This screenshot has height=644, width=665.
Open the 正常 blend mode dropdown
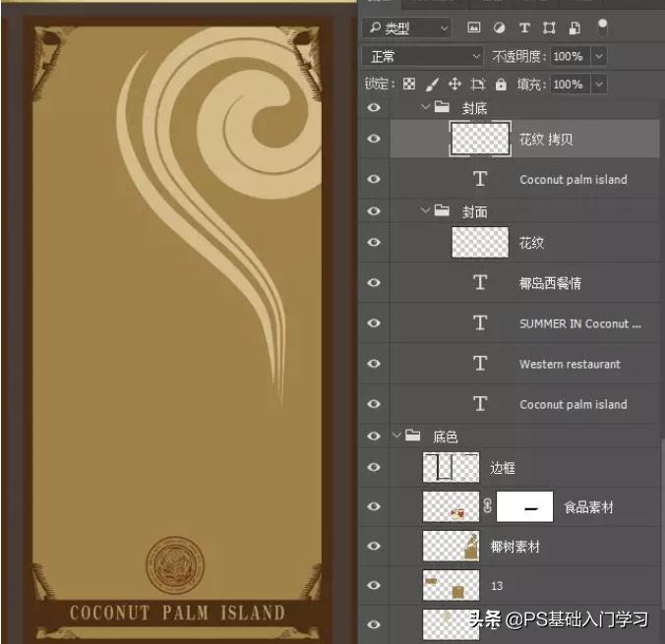click(x=423, y=56)
